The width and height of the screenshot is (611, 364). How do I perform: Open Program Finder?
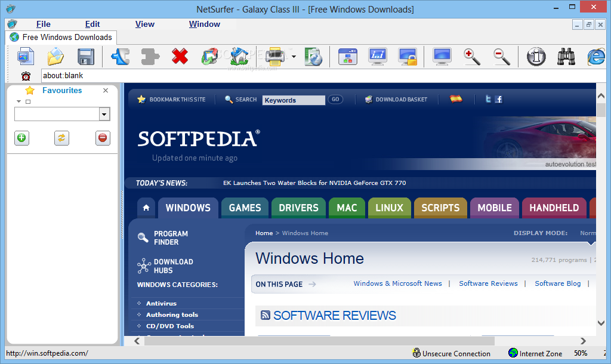pos(163,237)
